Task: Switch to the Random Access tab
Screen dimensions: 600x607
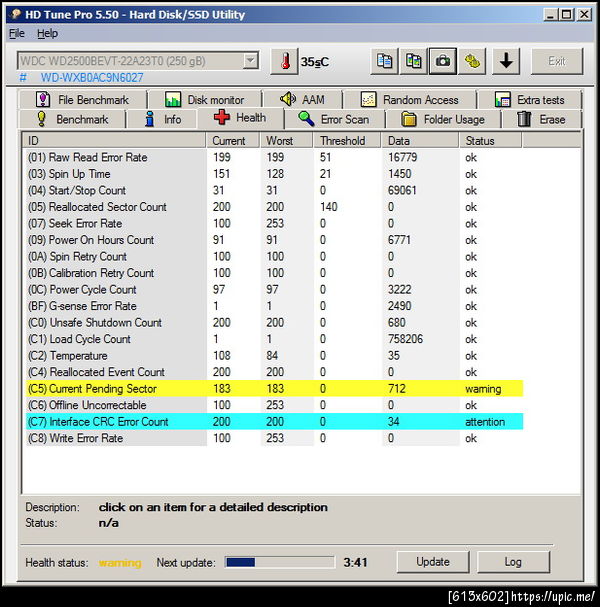Action: (x=409, y=99)
